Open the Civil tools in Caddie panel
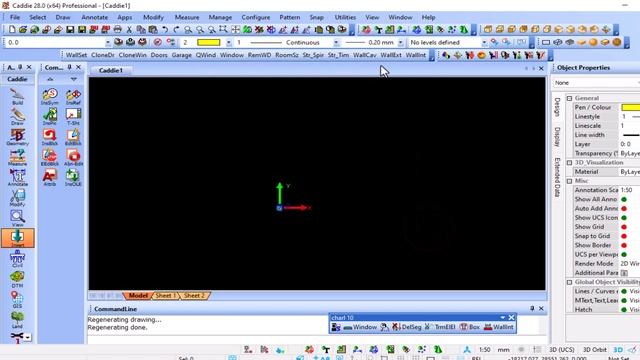 click(x=17, y=259)
